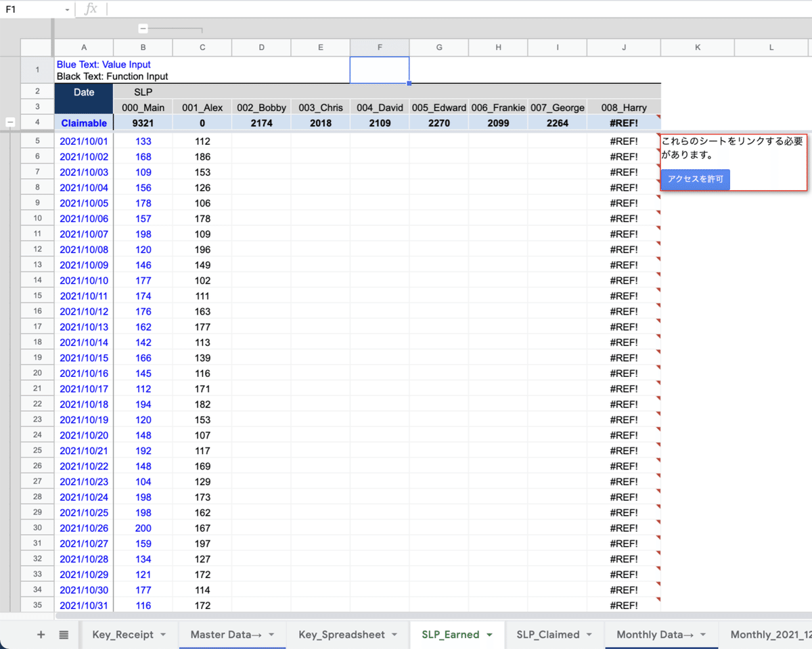
Task: Click the Claimable label cell
Action: 83,123
